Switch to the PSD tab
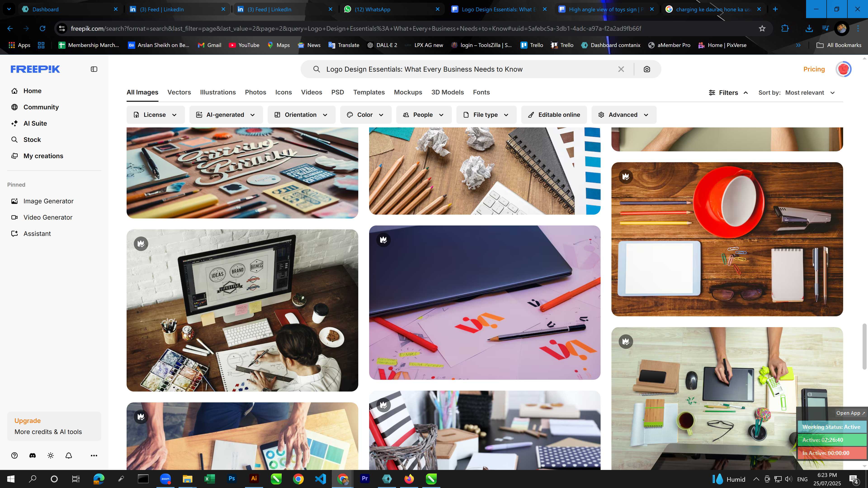 pos(337,92)
